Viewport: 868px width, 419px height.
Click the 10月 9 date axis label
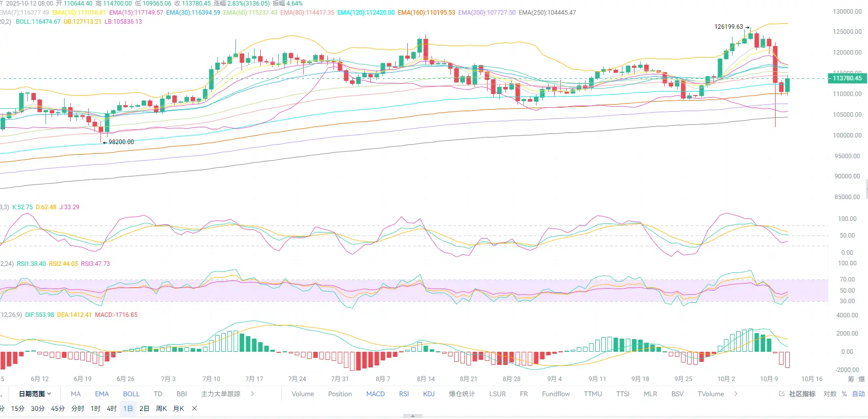(x=769, y=379)
